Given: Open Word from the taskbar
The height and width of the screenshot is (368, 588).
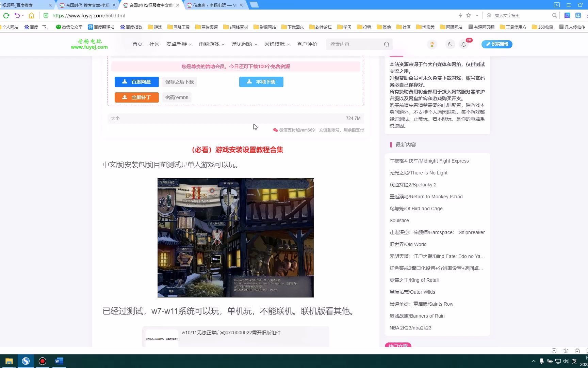Looking at the screenshot, I should tap(59, 361).
